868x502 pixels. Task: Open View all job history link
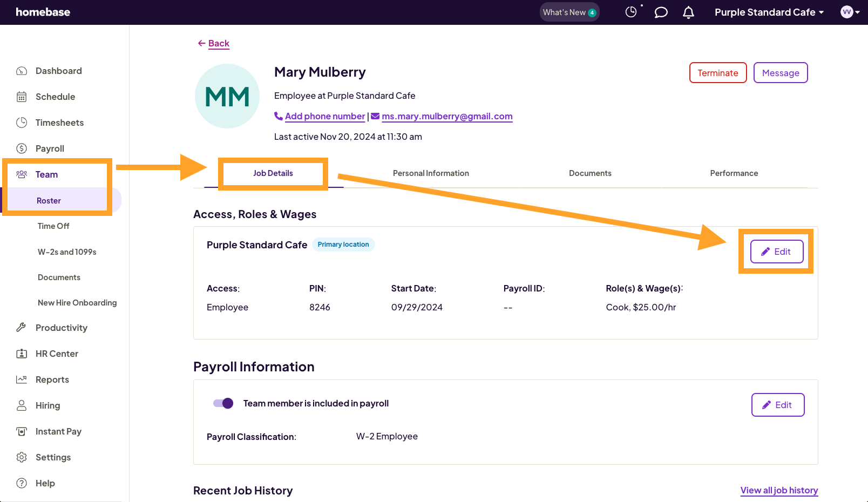779,490
